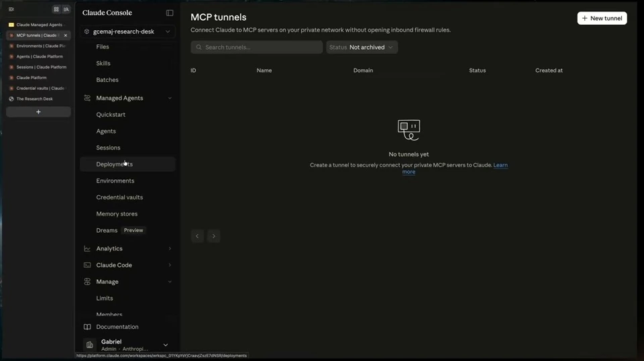Screen dimensions: 644x361
Task: Open Sessions in the sidebar
Action: (x=109, y=148)
